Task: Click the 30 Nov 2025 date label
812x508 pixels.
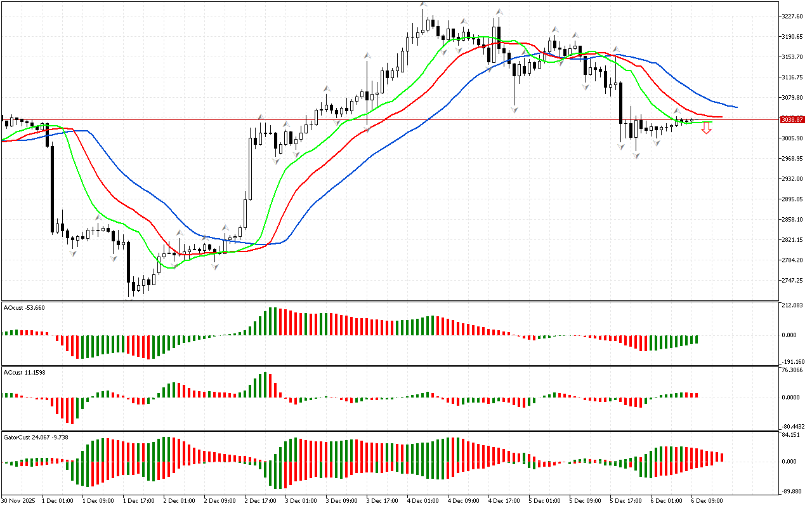Action: [x=19, y=500]
